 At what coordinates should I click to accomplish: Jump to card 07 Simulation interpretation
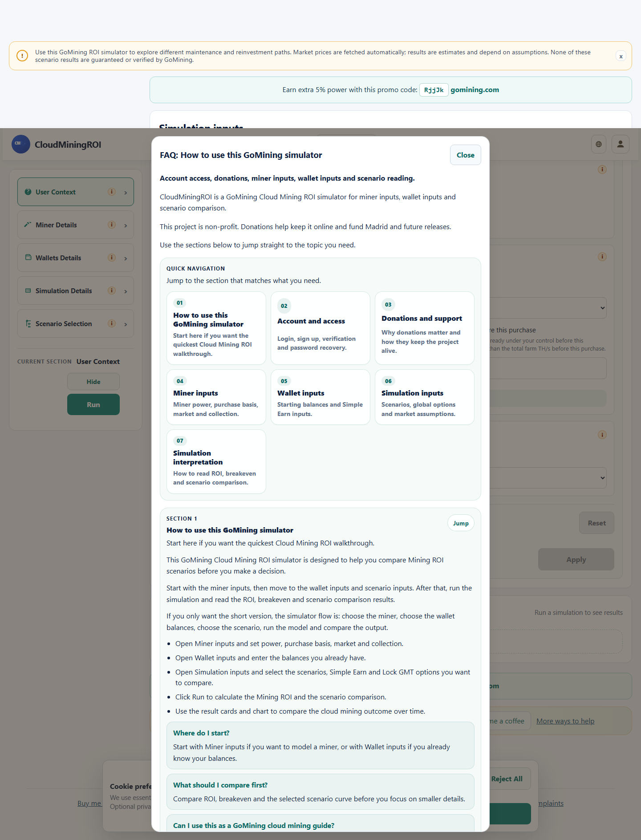(x=216, y=461)
